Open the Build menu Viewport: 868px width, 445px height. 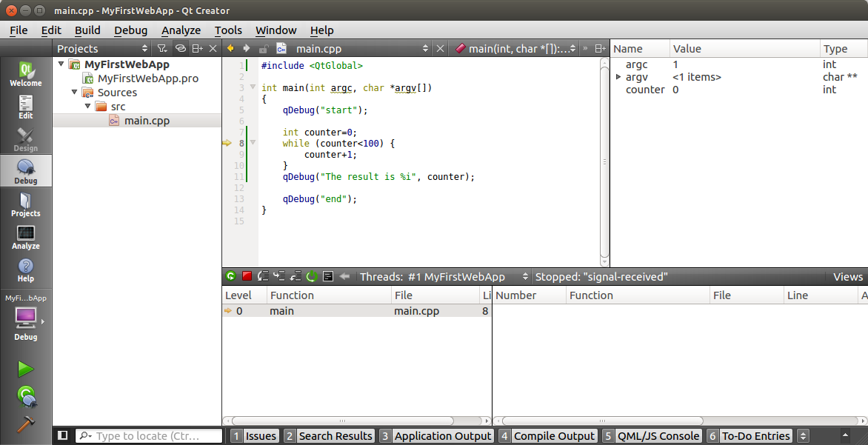pos(87,30)
